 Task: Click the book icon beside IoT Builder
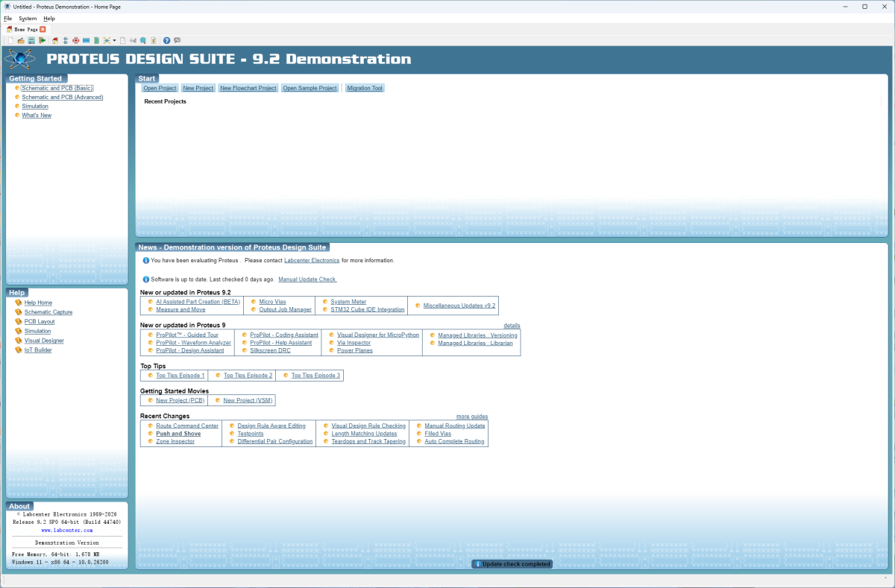(19, 350)
